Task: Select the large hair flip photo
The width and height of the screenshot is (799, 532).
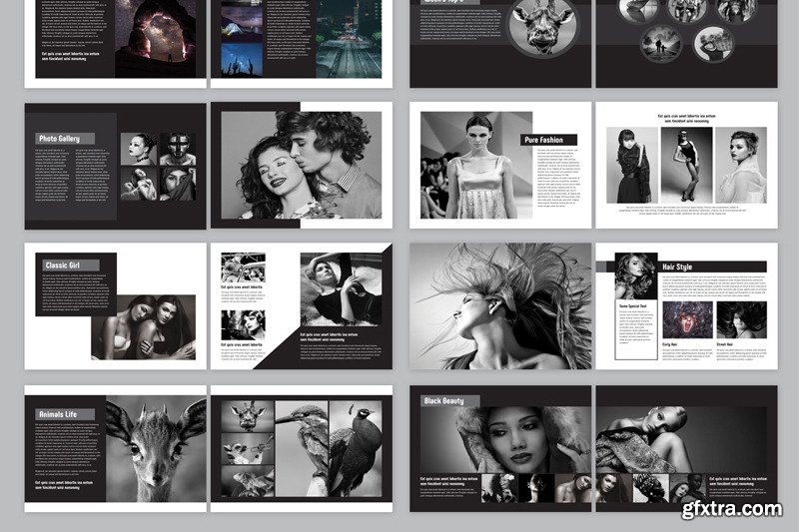Action: click(500, 306)
